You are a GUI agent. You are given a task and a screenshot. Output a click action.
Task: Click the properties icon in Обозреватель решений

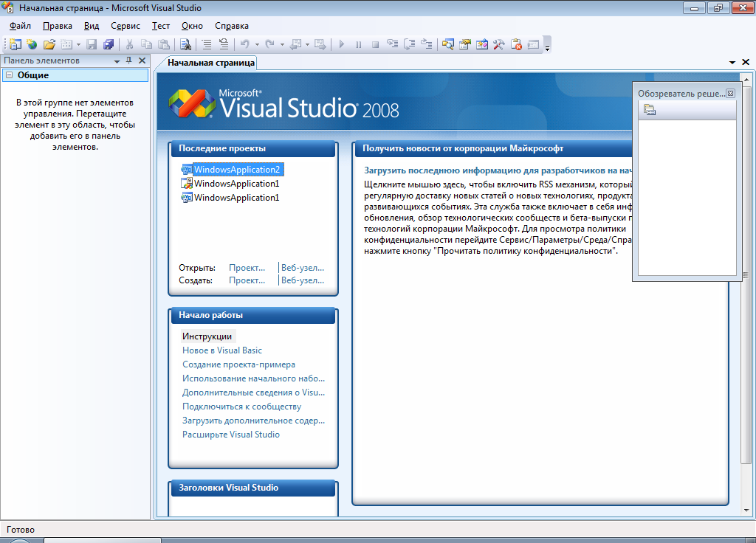tap(650, 110)
